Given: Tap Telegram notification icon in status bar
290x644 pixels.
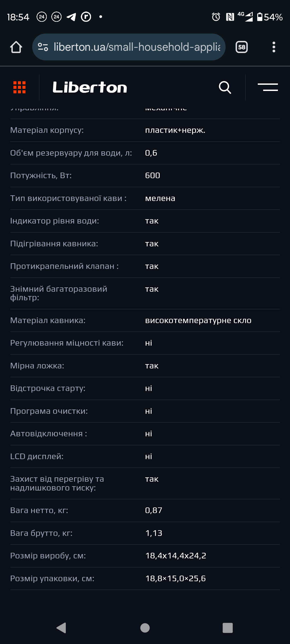Looking at the screenshot, I should pos(71,17).
